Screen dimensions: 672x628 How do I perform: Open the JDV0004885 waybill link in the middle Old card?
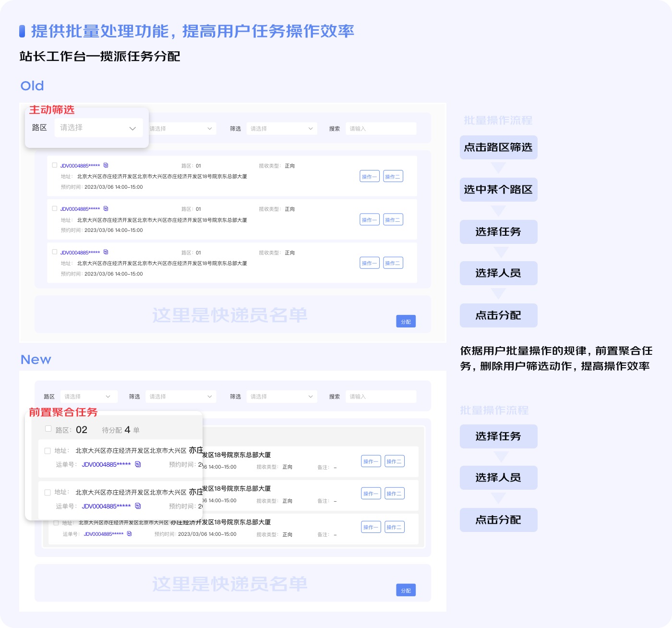(x=80, y=209)
